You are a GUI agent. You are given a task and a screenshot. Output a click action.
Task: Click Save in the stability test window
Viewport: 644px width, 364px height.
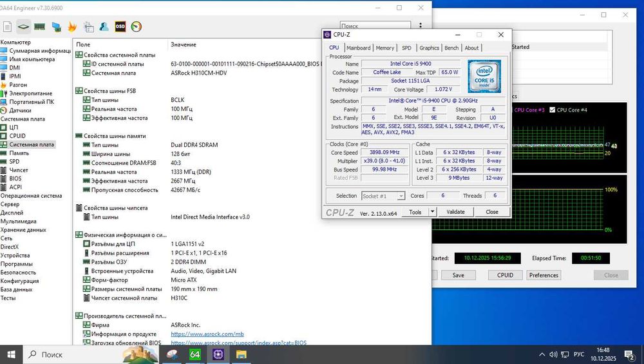pos(459,275)
